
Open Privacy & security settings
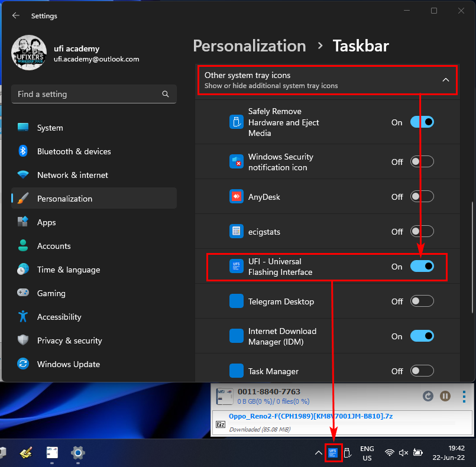94,340
